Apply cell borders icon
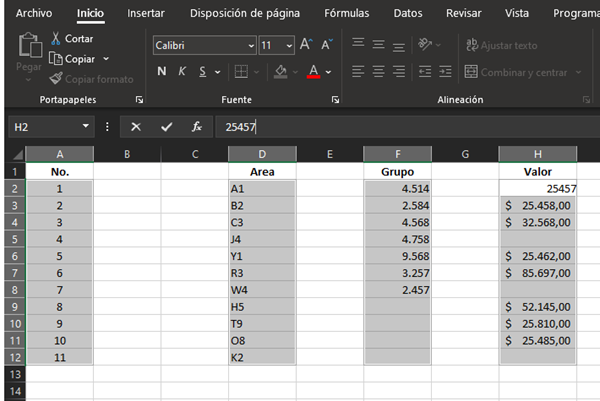Viewport: 600px width, 401px height. (241, 72)
